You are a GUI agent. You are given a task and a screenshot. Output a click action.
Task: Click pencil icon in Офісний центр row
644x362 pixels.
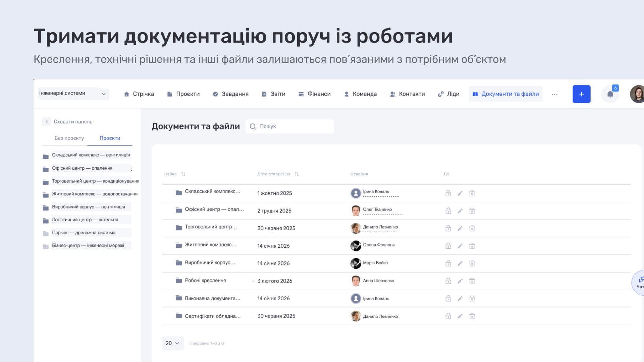click(460, 211)
